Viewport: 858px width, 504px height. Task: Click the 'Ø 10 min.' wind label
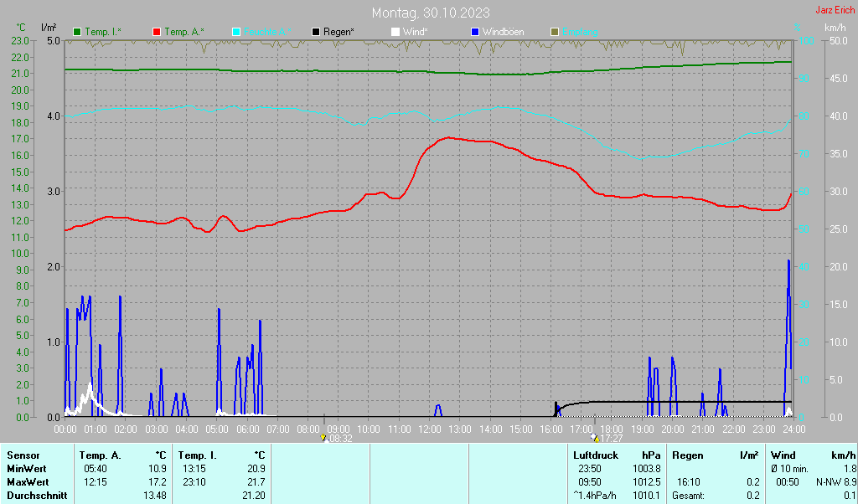[x=789, y=469]
